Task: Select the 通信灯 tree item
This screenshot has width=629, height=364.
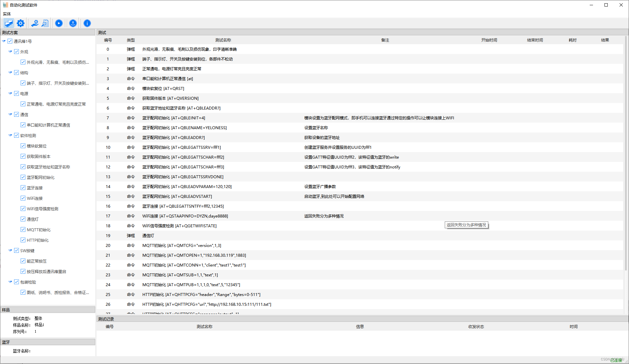Action: (x=33, y=219)
